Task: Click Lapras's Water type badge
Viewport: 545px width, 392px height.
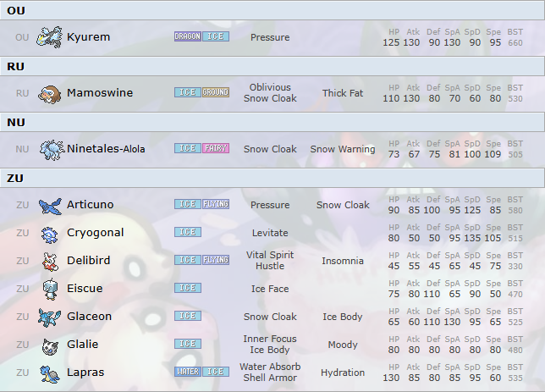Action: click(x=188, y=372)
